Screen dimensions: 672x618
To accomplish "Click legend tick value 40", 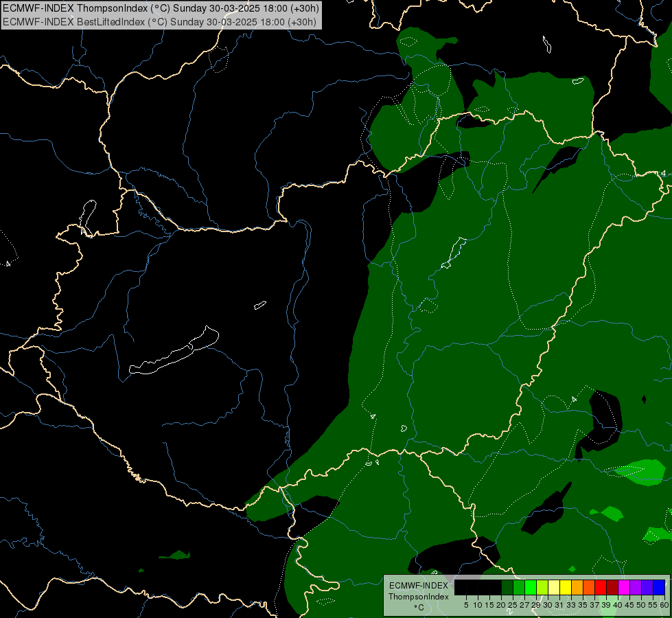I will coord(618,605).
